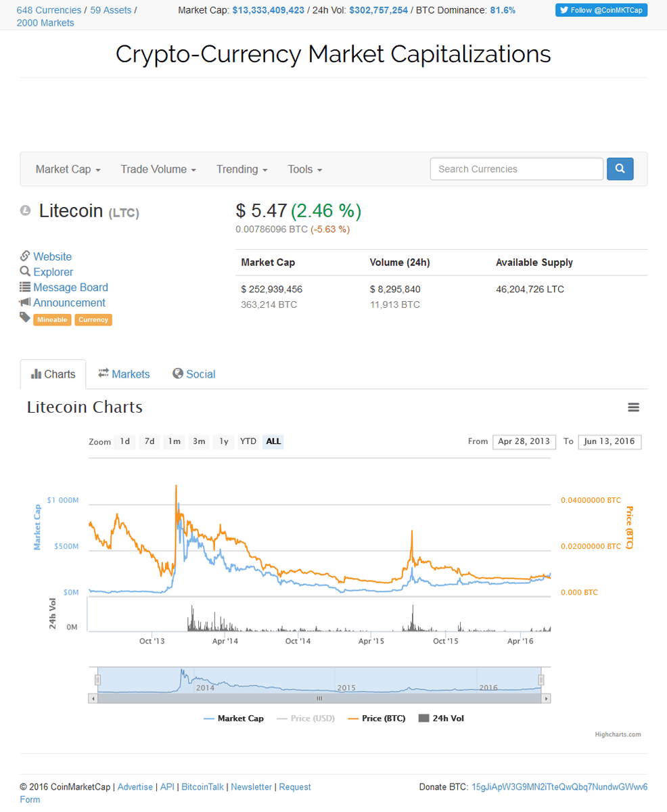
Task: Switch to the Charts tab
Action: coord(53,374)
